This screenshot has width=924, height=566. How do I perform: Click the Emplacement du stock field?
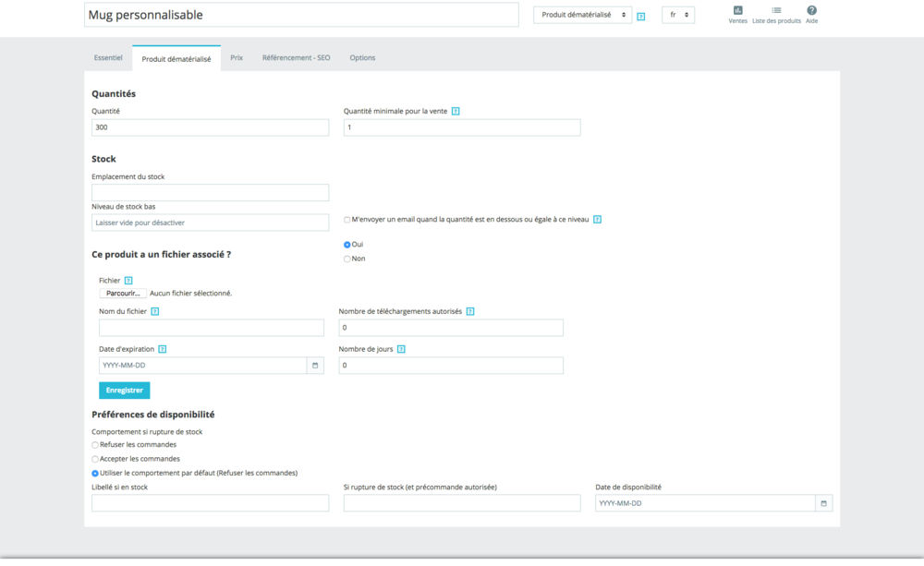point(210,193)
